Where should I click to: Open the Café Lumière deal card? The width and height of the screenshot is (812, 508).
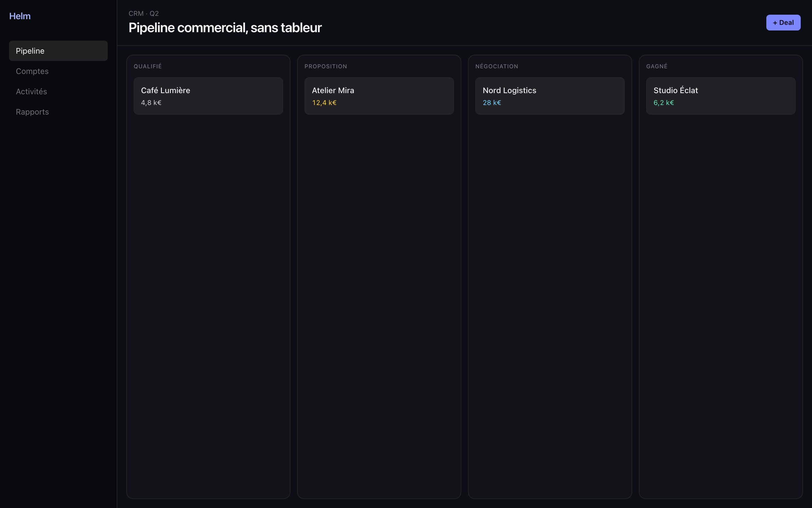(208, 96)
